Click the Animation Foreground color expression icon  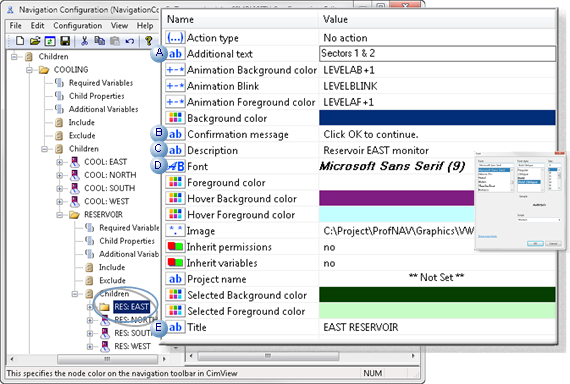tap(175, 102)
